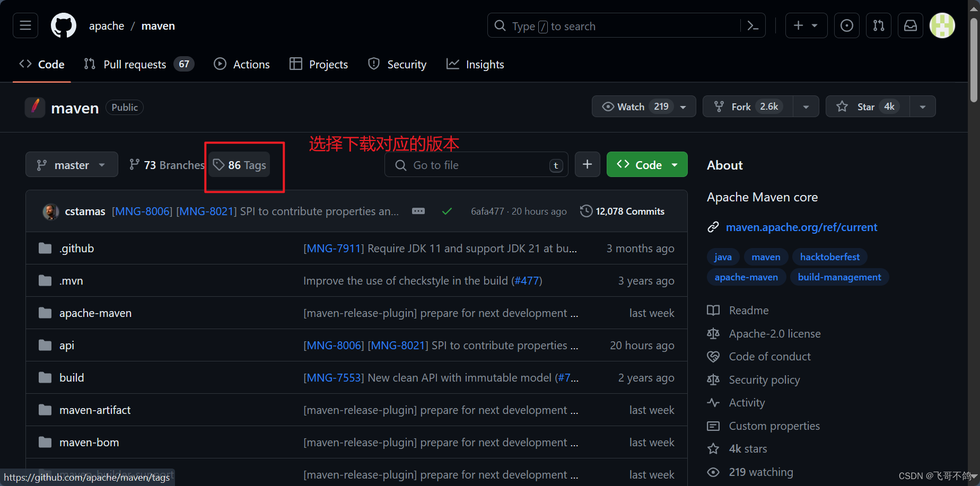Screen dimensions: 980x486
Task: Open the pull requests header icon
Action: (x=879, y=25)
